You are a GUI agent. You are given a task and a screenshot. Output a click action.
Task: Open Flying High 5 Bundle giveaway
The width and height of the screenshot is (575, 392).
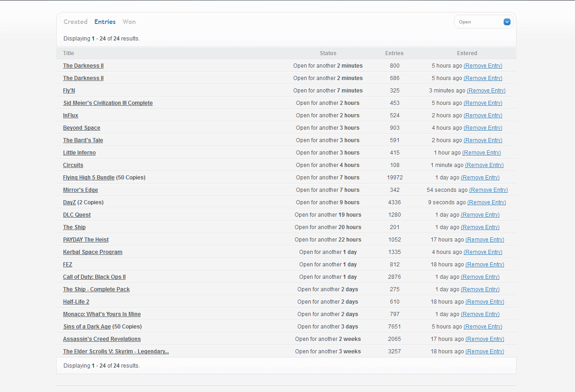[89, 178]
